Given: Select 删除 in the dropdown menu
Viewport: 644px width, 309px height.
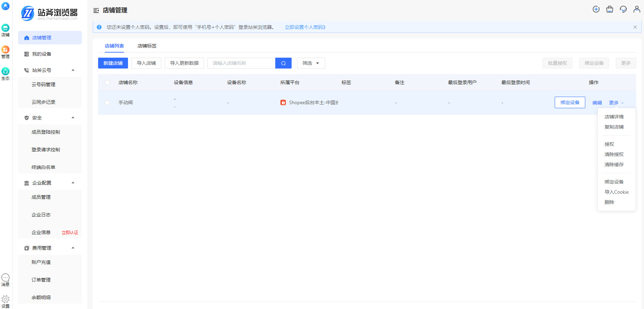Looking at the screenshot, I should [x=609, y=202].
